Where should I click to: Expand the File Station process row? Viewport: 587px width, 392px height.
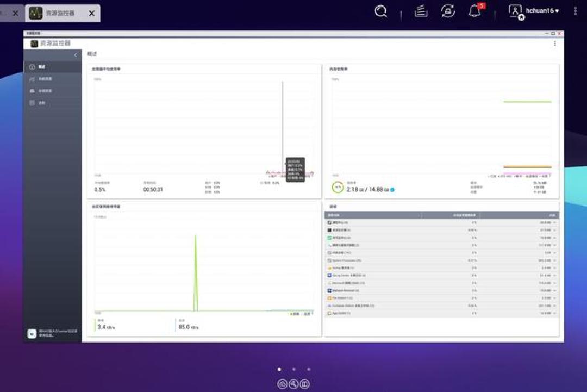click(554, 298)
